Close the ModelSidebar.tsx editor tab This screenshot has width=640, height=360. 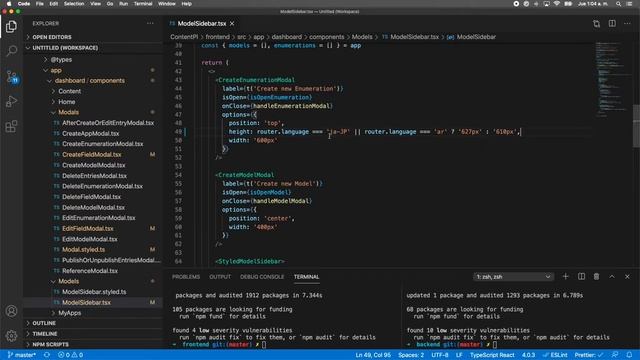coord(232,24)
